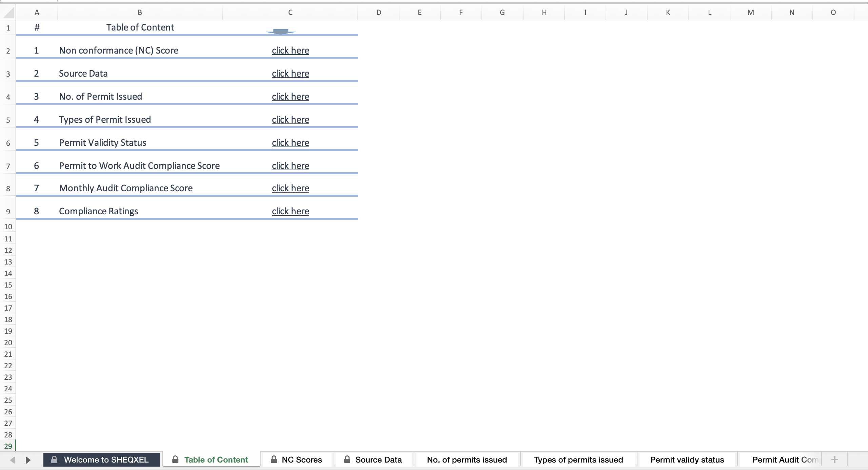Viewport: 868px width, 470px height.
Task: Select column D header
Action: point(379,13)
